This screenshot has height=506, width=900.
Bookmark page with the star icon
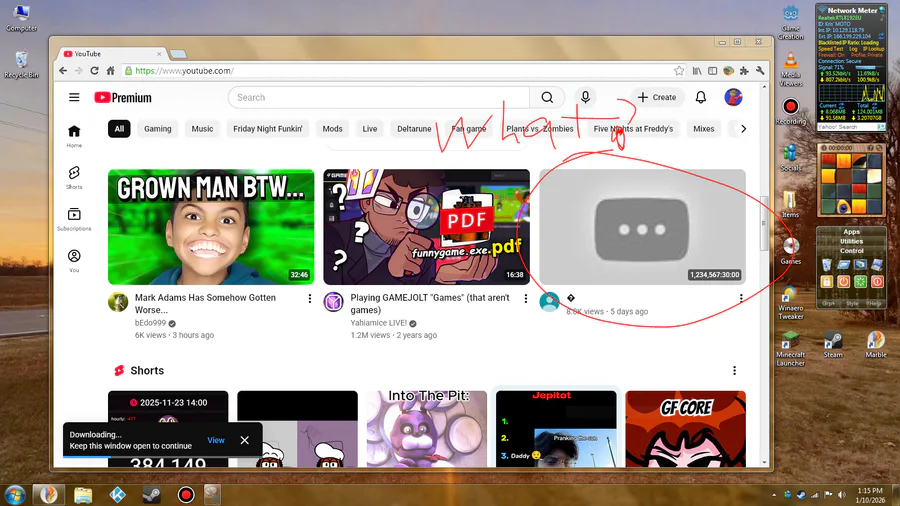pyautogui.click(x=679, y=71)
